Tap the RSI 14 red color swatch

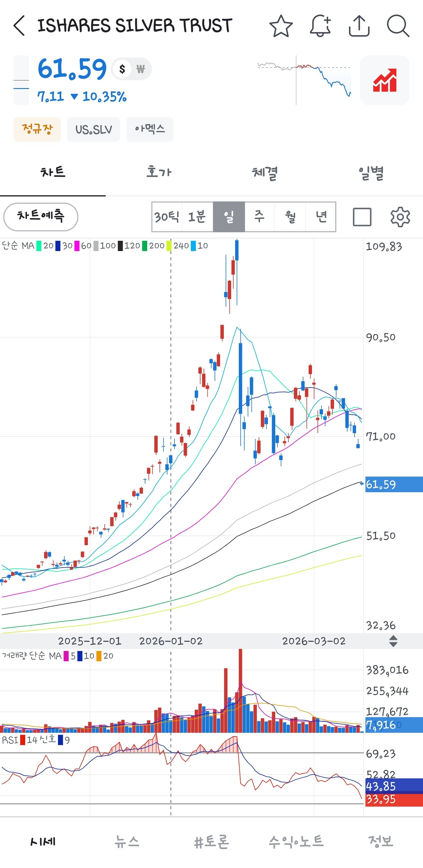click(x=23, y=740)
